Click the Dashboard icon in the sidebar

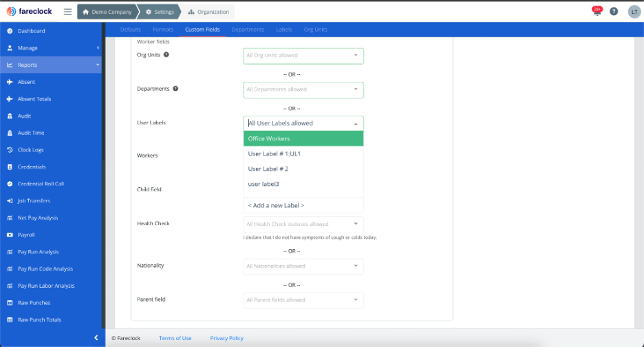coord(10,31)
